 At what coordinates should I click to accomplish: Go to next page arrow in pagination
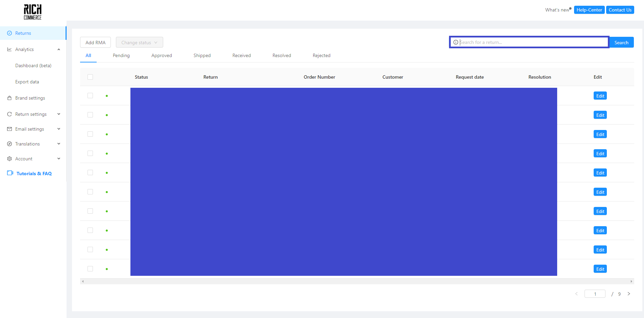coord(629,294)
